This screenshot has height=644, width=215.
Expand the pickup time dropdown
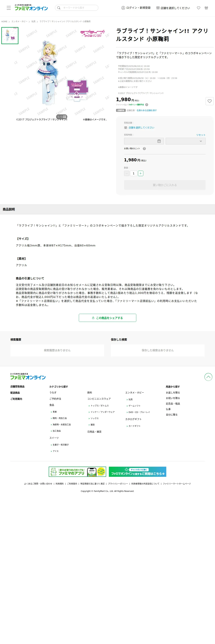pos(186,141)
